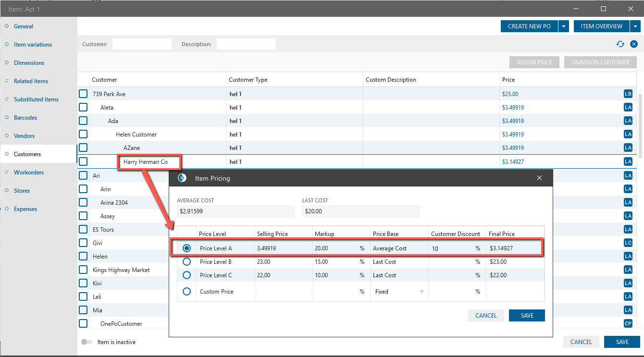Screen dimensions: 644x357
Task: Click the LB price badge for 739 Park Ave
Action: click(x=628, y=94)
